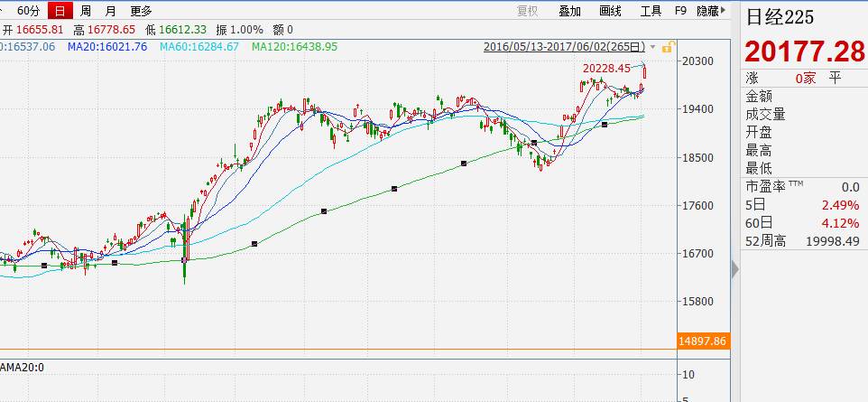Click the 开盘 row label

click(x=758, y=133)
